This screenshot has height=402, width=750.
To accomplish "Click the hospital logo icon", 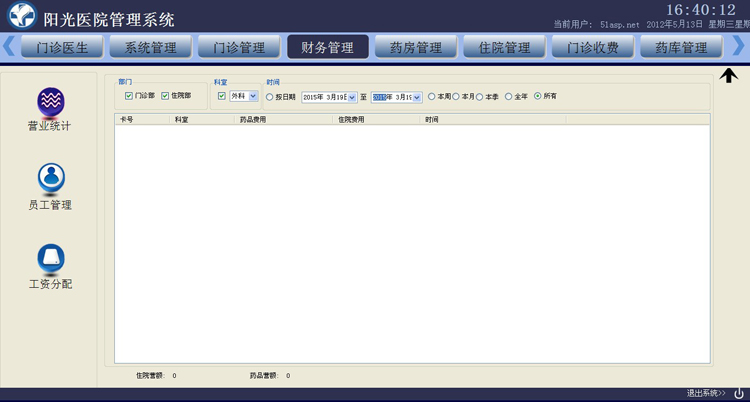I will click(x=22, y=15).
